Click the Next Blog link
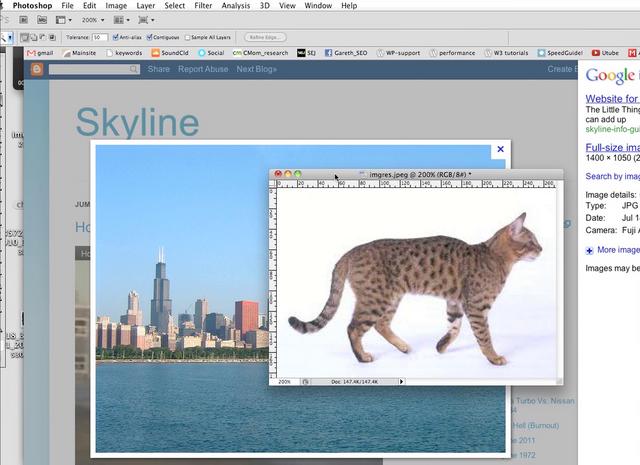Screen dimensions: 640x465 pos(257,69)
